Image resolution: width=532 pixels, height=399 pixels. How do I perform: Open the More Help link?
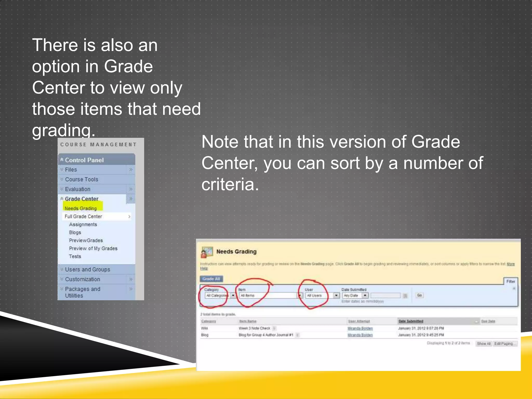[511, 264]
